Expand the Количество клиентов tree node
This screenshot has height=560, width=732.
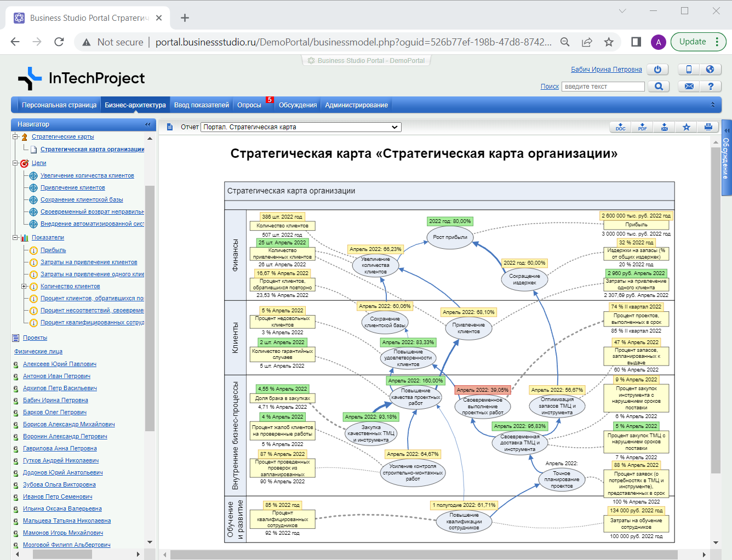pos(24,286)
